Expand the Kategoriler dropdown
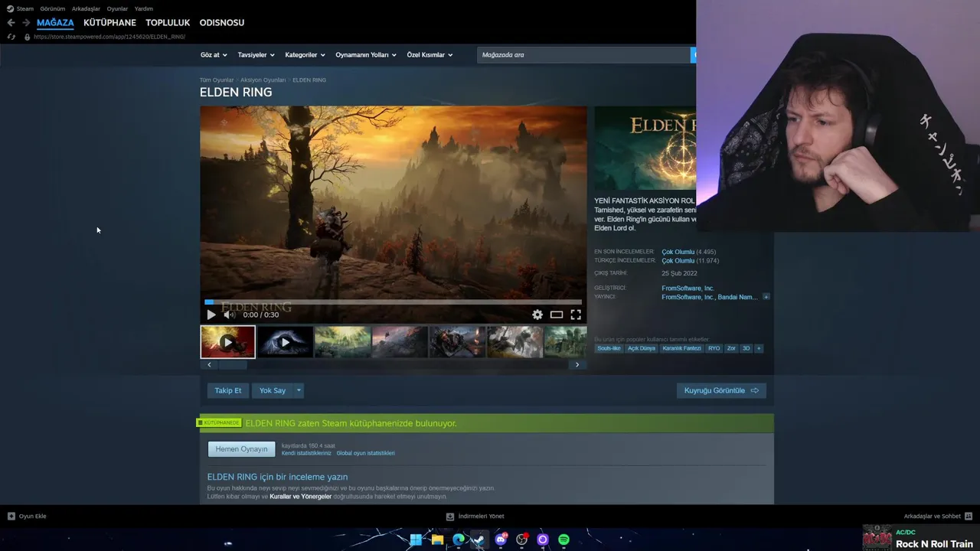The image size is (980, 551). pos(305,55)
